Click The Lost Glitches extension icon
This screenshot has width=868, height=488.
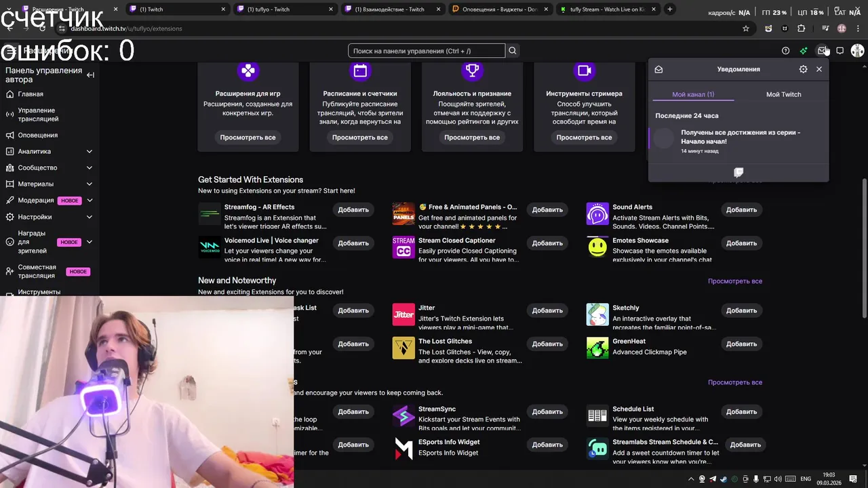coord(403,348)
